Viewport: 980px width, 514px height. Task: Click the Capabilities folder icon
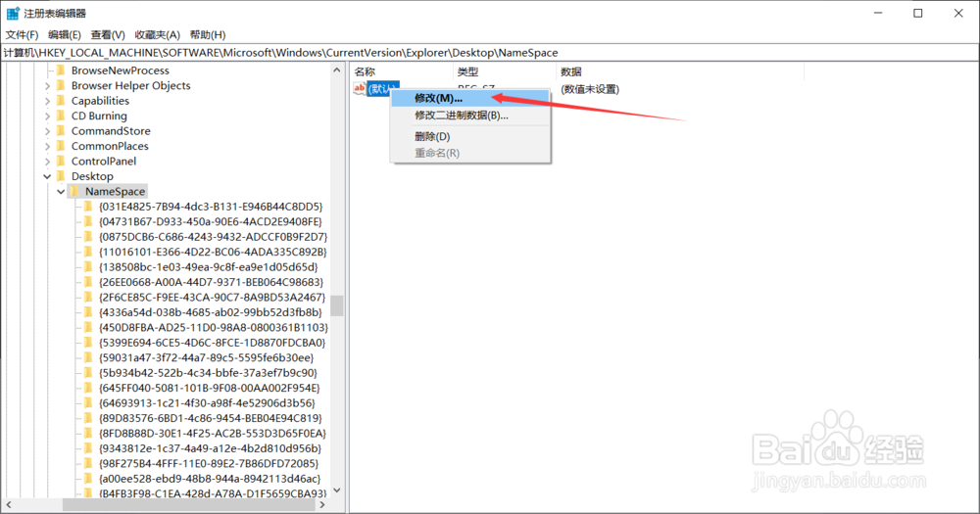(x=61, y=101)
